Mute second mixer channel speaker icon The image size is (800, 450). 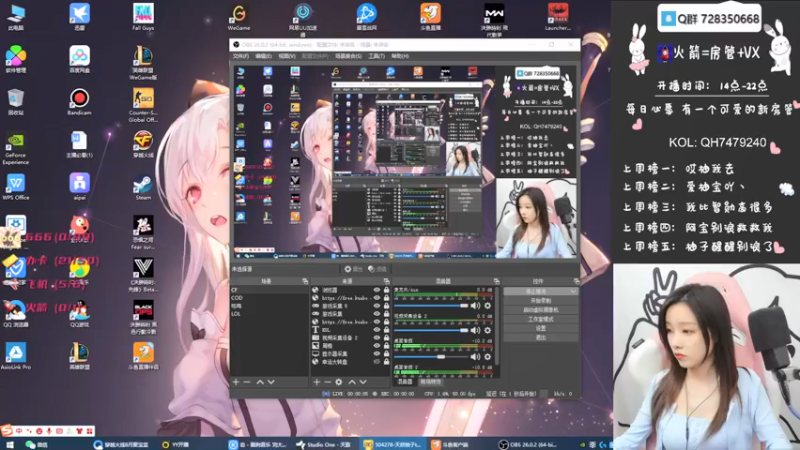pos(475,331)
